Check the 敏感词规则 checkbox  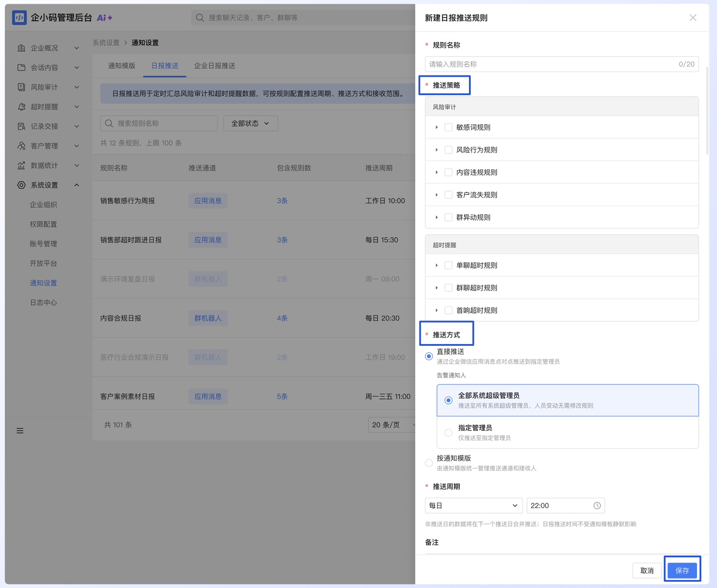(x=448, y=127)
